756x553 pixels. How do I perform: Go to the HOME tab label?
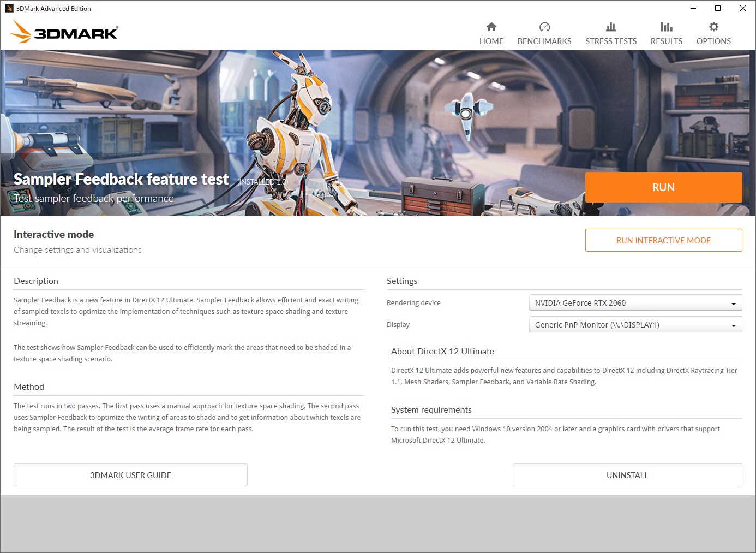pos(491,41)
